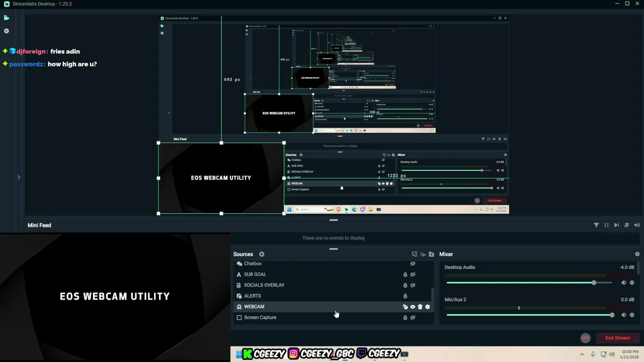Click the Sources list scrollbar
The image size is (644, 362).
click(x=433, y=295)
